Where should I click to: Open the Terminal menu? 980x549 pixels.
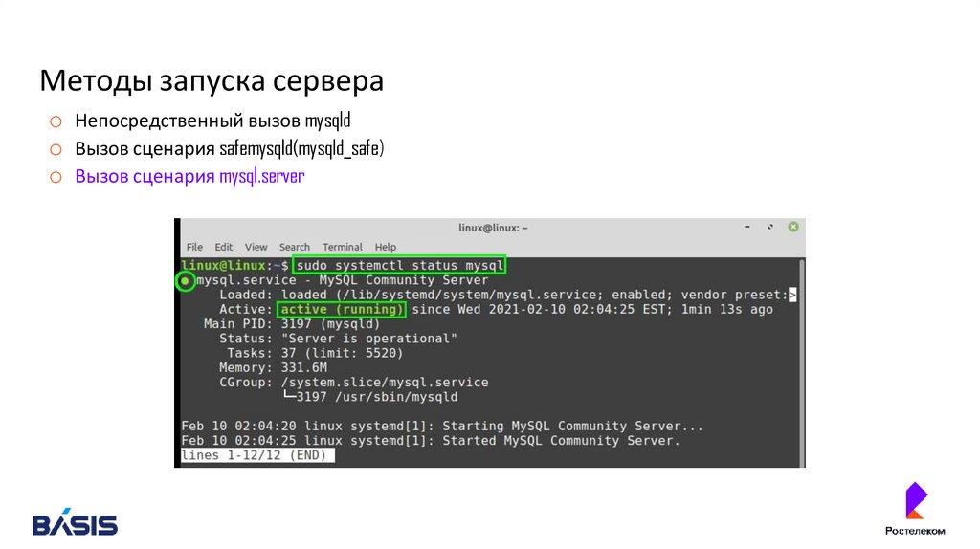tap(343, 247)
